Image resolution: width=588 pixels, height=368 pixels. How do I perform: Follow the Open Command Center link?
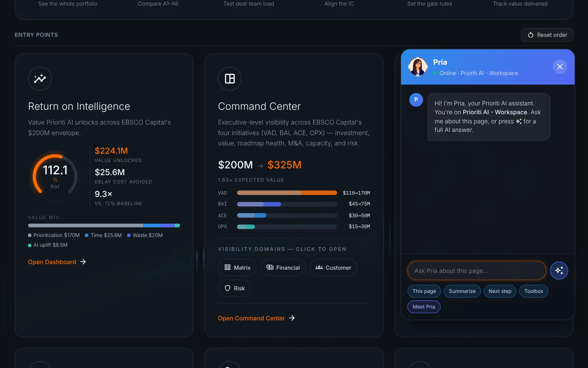[256, 318]
